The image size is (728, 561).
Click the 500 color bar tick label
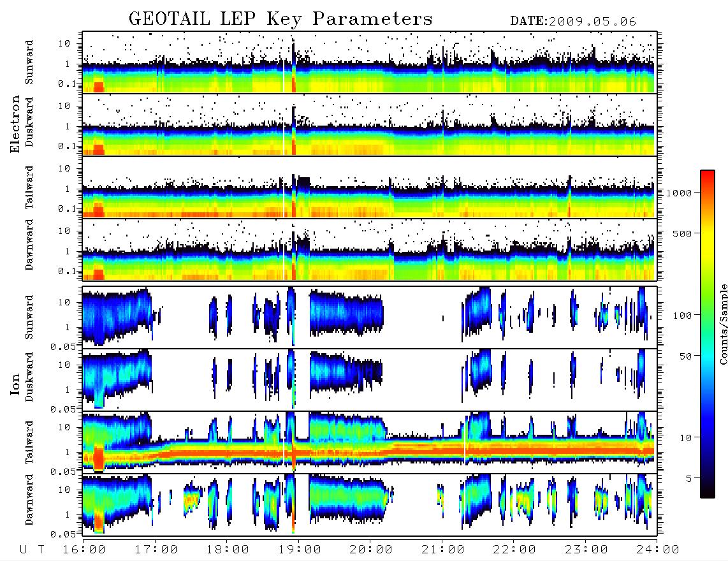683,233
